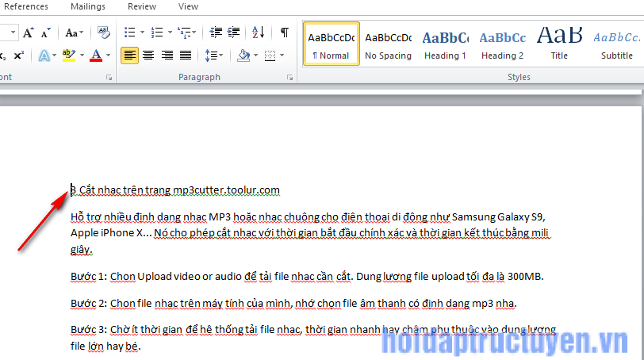Image resolution: width=644 pixels, height=360 pixels.
Task: Open the Paragraph dialog launcher
Action: pos(289,78)
